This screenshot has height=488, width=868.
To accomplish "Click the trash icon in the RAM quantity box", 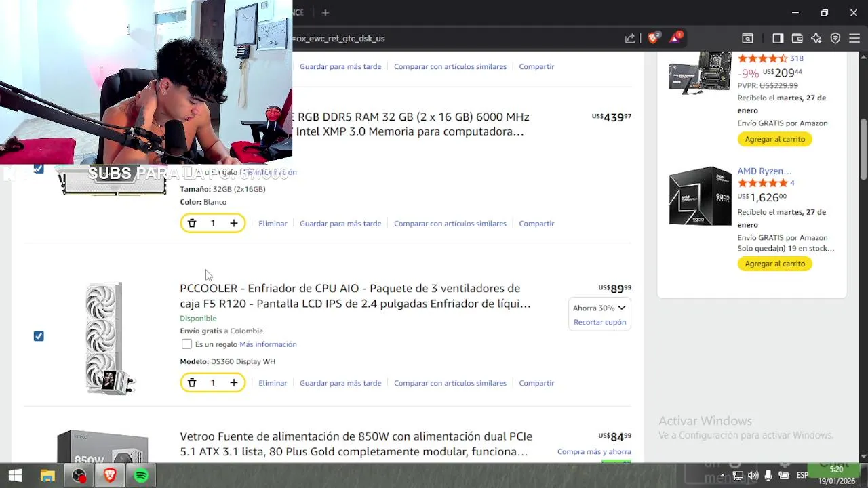I will 192,223.
